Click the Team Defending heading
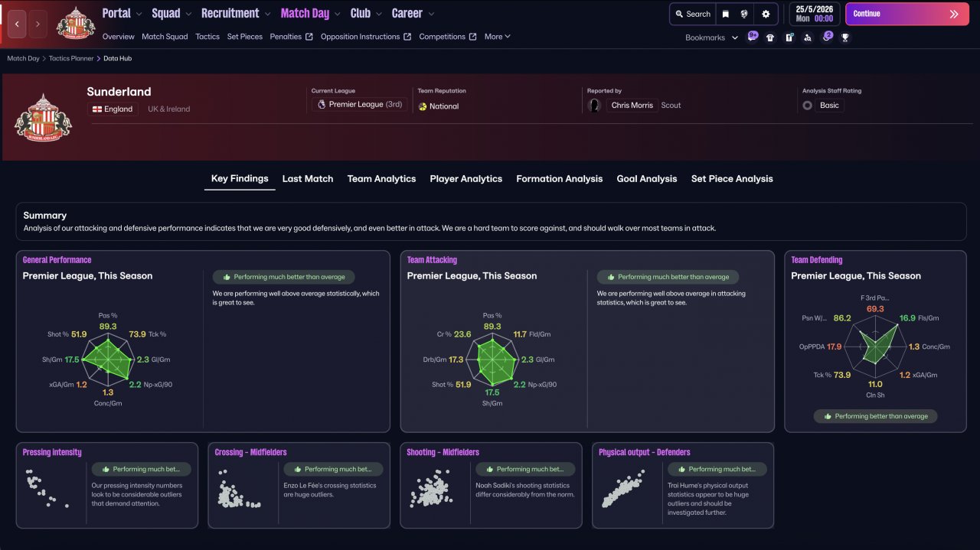This screenshot has height=550, width=980. pyautogui.click(x=816, y=260)
